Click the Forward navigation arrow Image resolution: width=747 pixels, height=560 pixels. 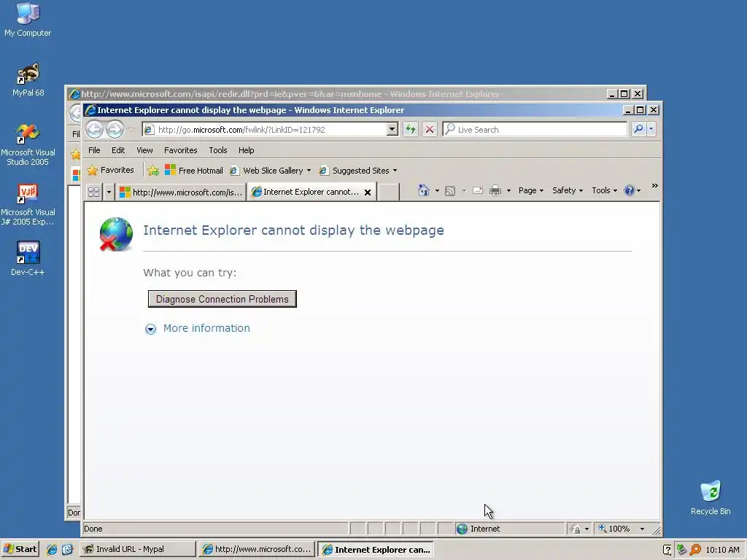click(115, 130)
